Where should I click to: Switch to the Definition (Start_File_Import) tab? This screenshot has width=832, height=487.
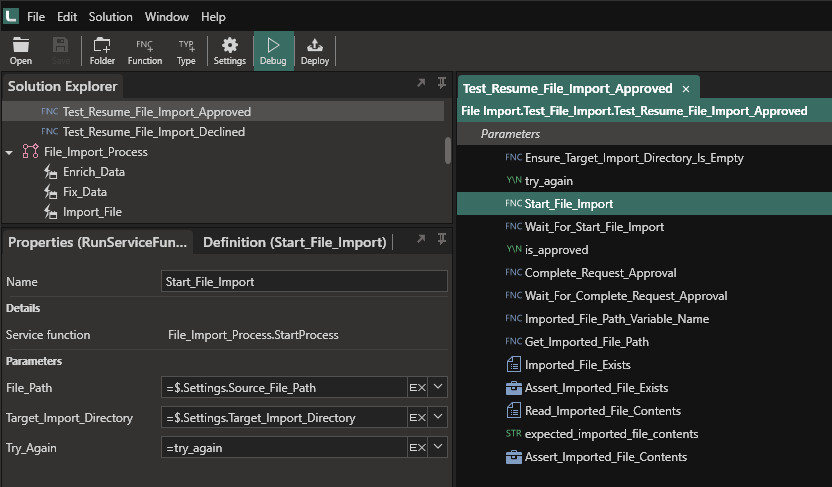pos(294,242)
